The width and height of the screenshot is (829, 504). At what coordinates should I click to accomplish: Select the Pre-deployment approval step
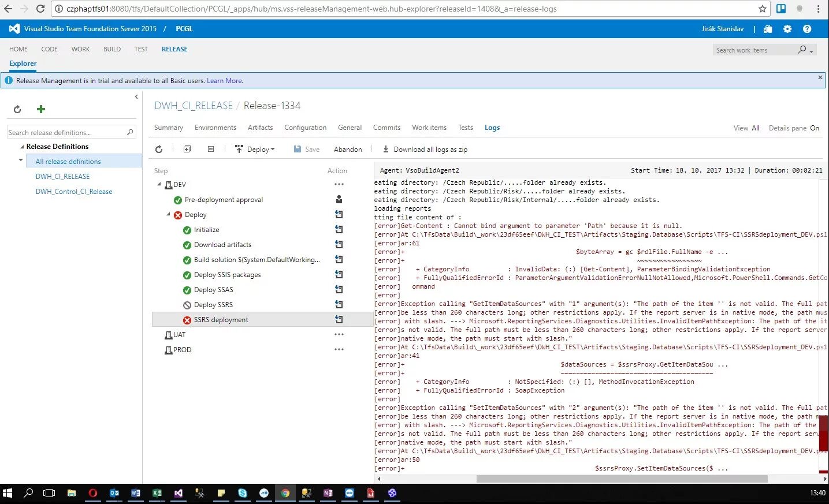click(224, 199)
